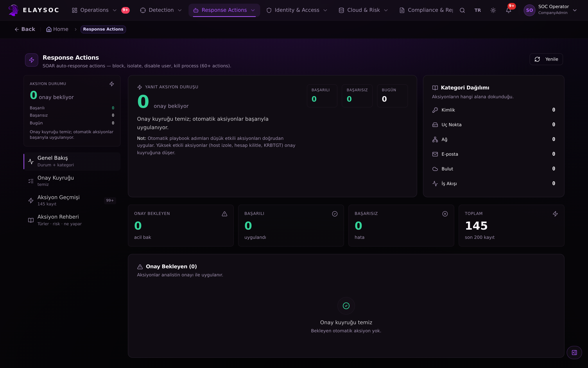This screenshot has height=368, width=588.
Task: Click the Kategori Dağılımı book icon
Action: [435, 88]
